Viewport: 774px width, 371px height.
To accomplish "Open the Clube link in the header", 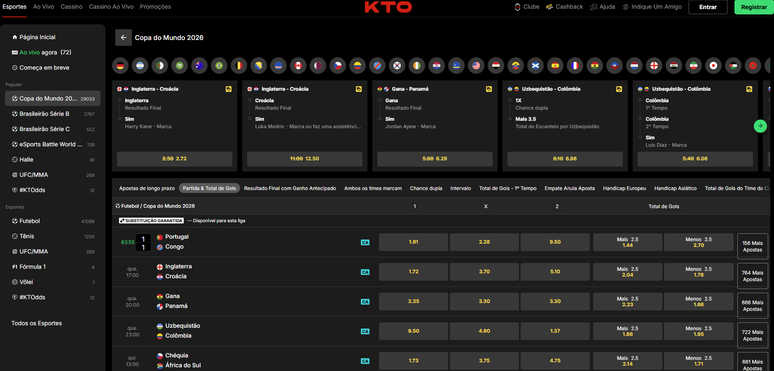I will 527,7.
